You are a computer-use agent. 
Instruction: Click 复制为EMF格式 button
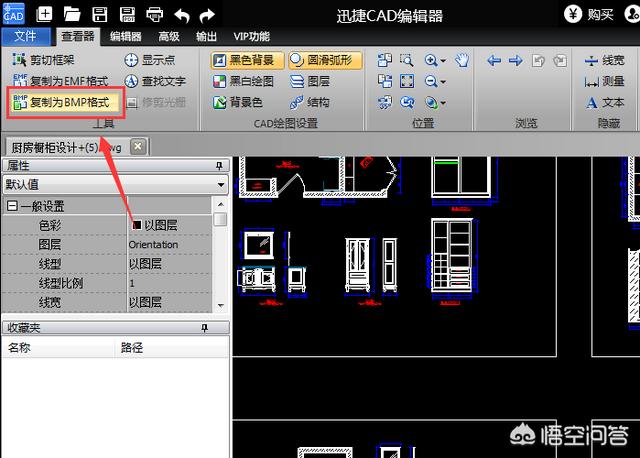pyautogui.click(x=61, y=81)
